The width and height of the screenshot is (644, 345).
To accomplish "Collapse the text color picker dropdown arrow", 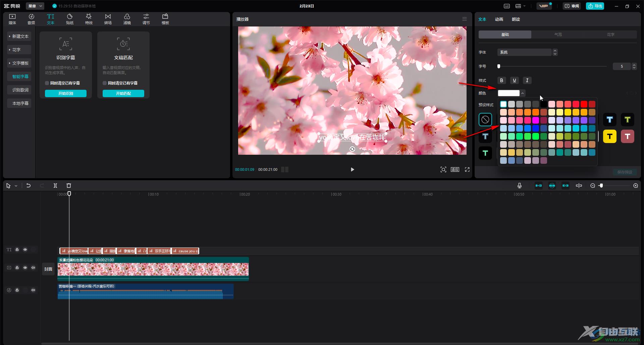I will click(523, 93).
